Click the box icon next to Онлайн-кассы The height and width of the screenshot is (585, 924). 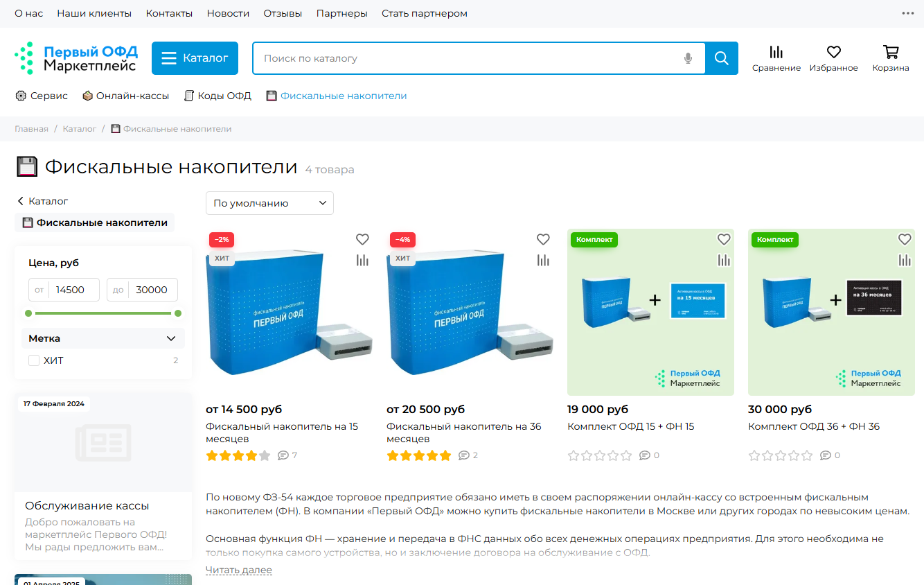pos(87,96)
